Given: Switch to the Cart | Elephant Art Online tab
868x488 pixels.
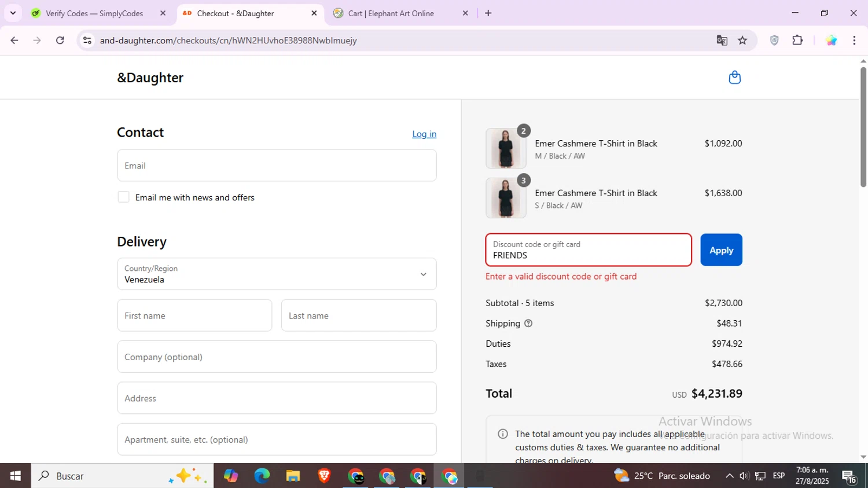Looking at the screenshot, I should pos(391,13).
